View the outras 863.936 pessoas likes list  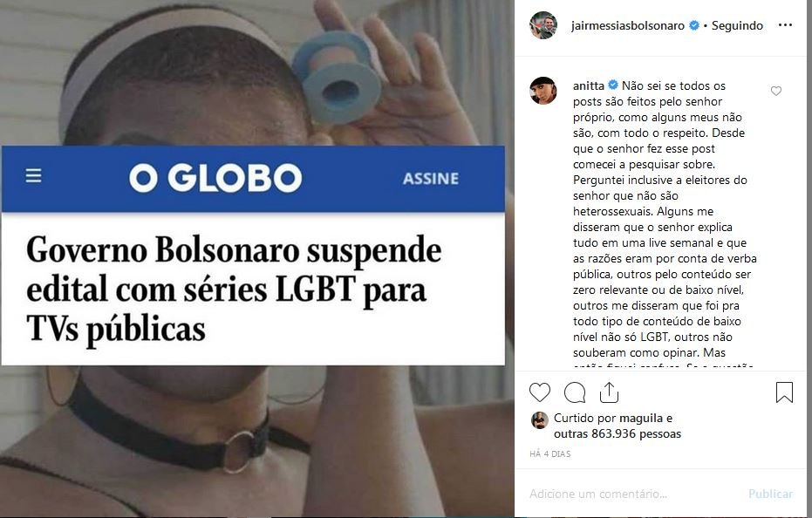point(618,433)
